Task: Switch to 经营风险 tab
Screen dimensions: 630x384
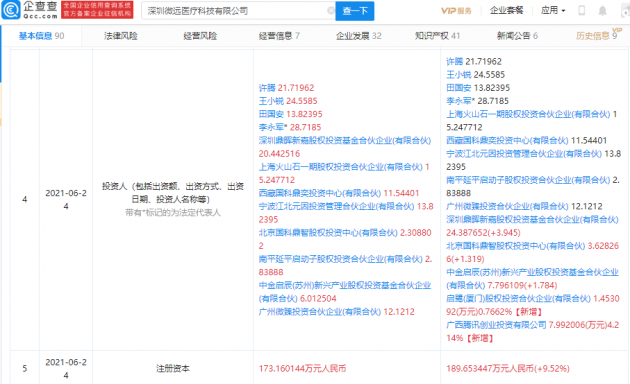Action: click(200, 36)
